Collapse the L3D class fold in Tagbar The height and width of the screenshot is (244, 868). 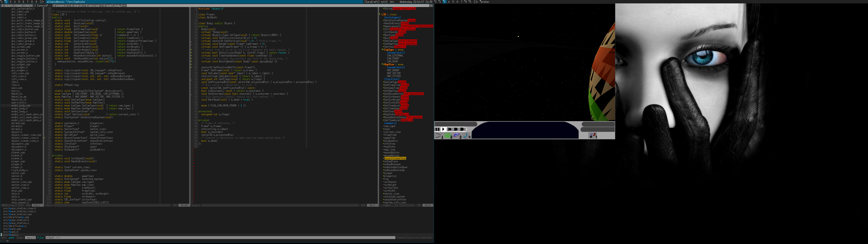tap(380, 14)
